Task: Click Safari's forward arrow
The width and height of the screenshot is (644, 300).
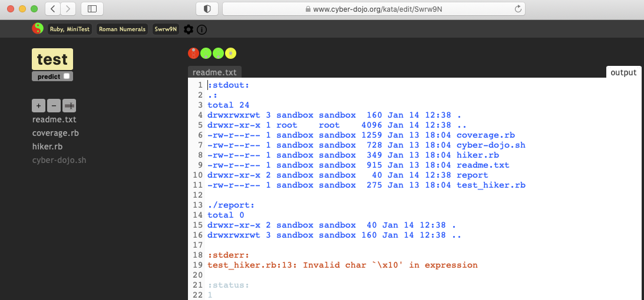Action: (x=68, y=9)
